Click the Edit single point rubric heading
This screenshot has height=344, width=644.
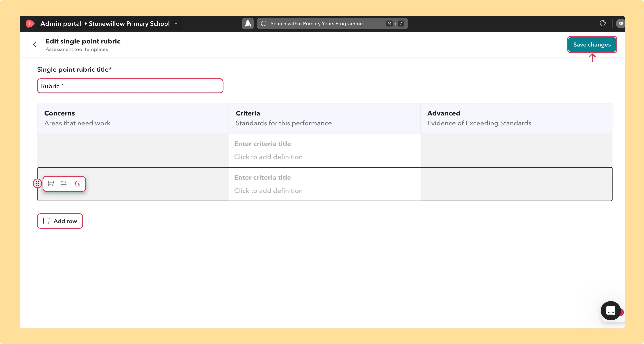point(83,41)
